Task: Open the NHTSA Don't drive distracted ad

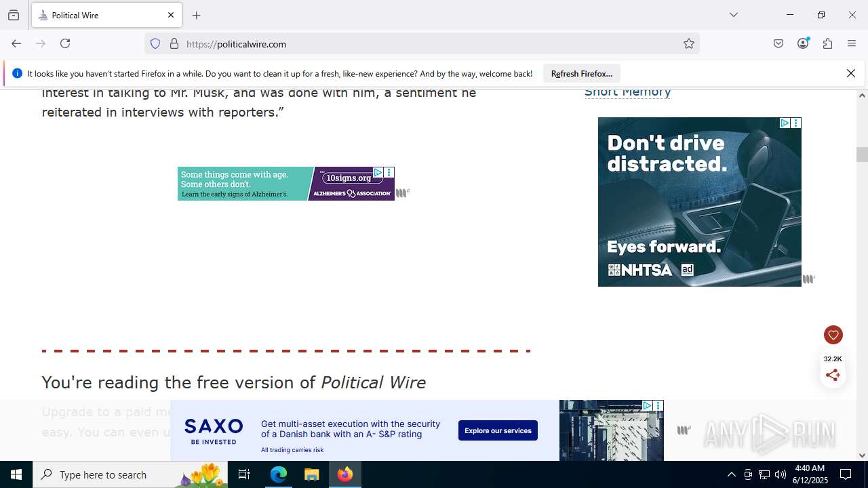Action: pyautogui.click(x=700, y=202)
